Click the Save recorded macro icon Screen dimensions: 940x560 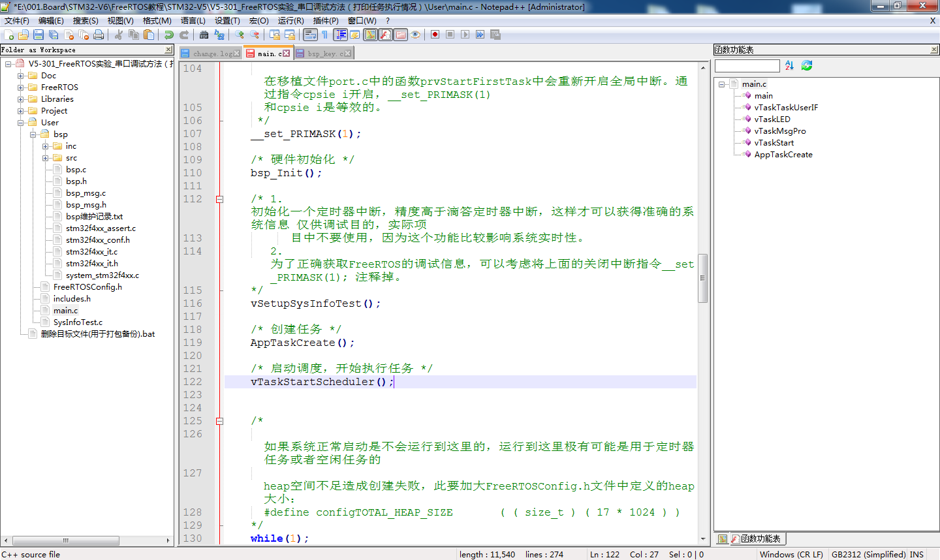pyautogui.click(x=495, y=35)
